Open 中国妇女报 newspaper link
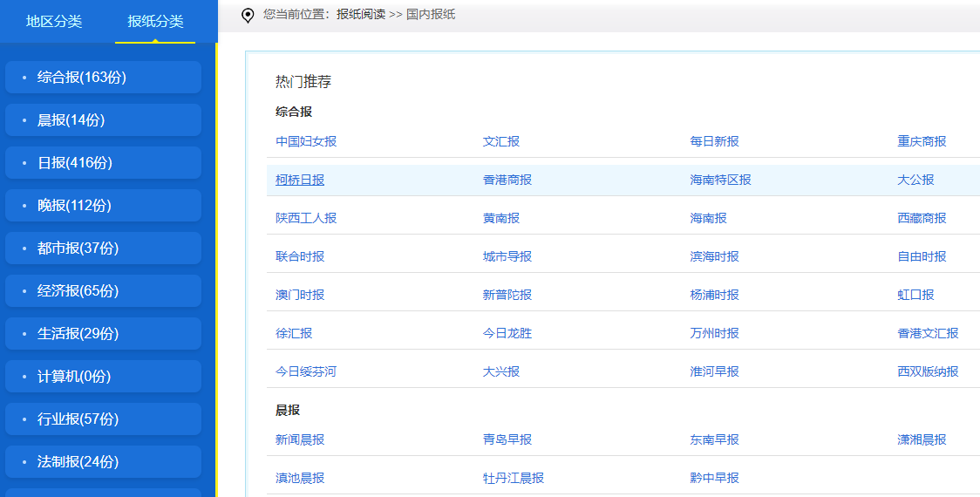Image resolution: width=980 pixels, height=497 pixels. (306, 141)
